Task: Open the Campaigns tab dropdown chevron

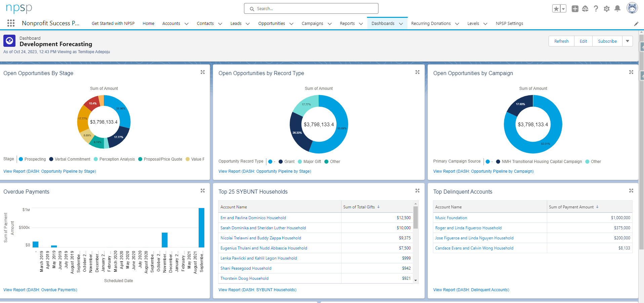Action: coord(330,24)
